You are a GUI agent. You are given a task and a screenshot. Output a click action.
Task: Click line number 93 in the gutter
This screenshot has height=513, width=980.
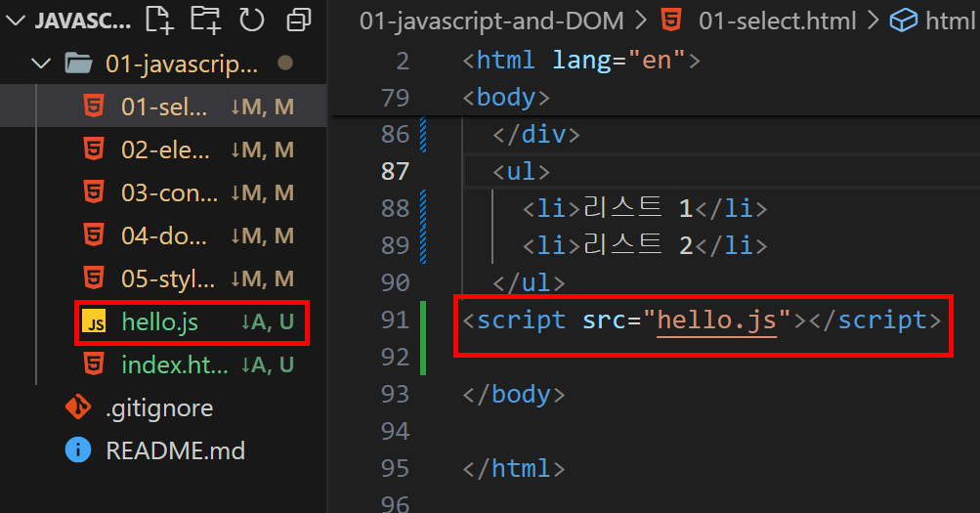click(x=395, y=395)
